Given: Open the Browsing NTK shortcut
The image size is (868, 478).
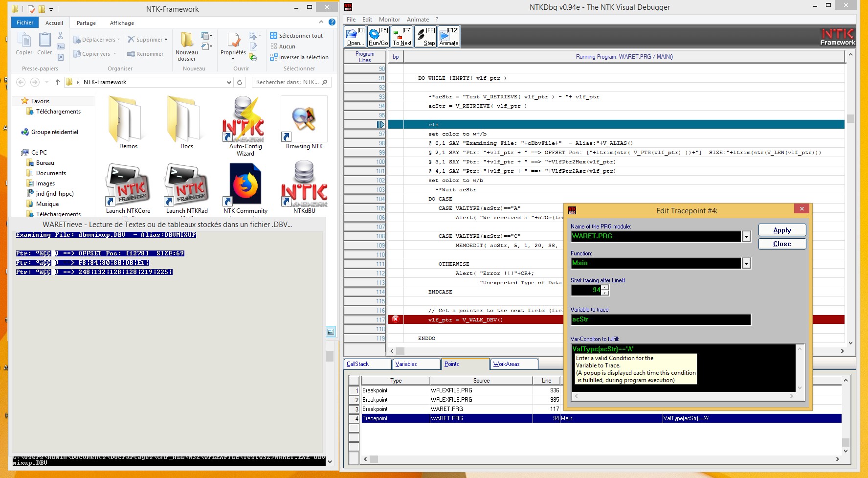Looking at the screenshot, I should point(304,123).
